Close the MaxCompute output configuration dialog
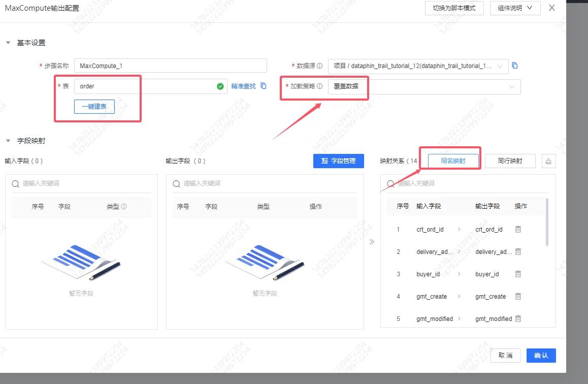588x384 pixels. point(551,8)
